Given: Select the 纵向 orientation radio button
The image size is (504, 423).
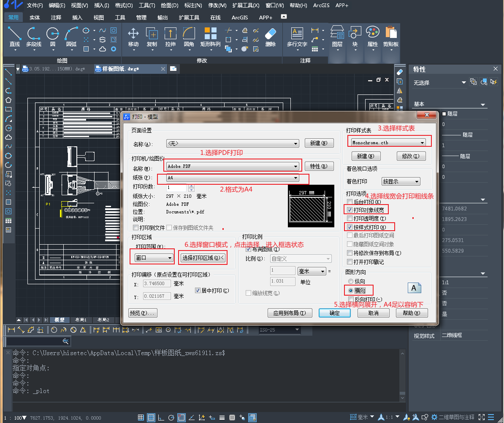Looking at the screenshot, I should [x=350, y=281].
